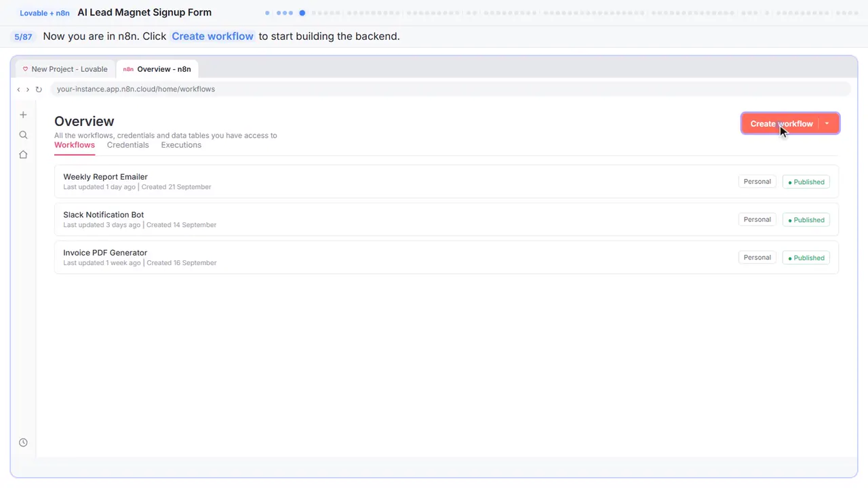Screen dimensions: 868x488
Task: Open the Invoice PDF Generator workflow
Action: click(446, 258)
